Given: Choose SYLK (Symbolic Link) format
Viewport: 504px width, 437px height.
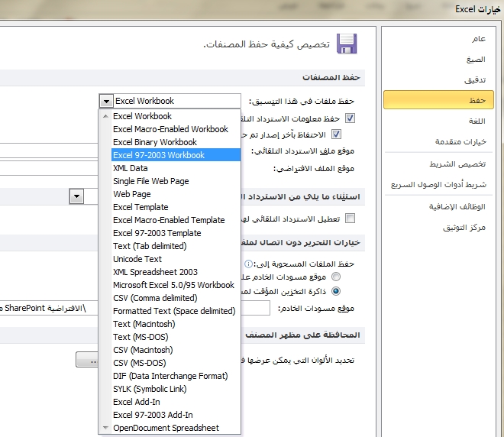Looking at the screenshot, I should click(176, 389).
